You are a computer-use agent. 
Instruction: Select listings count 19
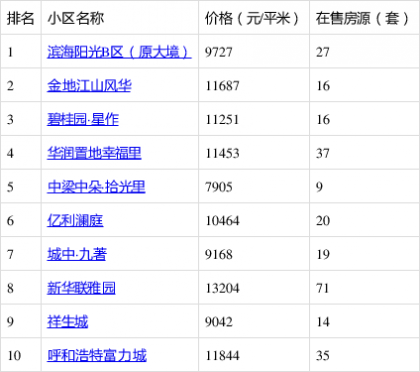[x=323, y=255]
